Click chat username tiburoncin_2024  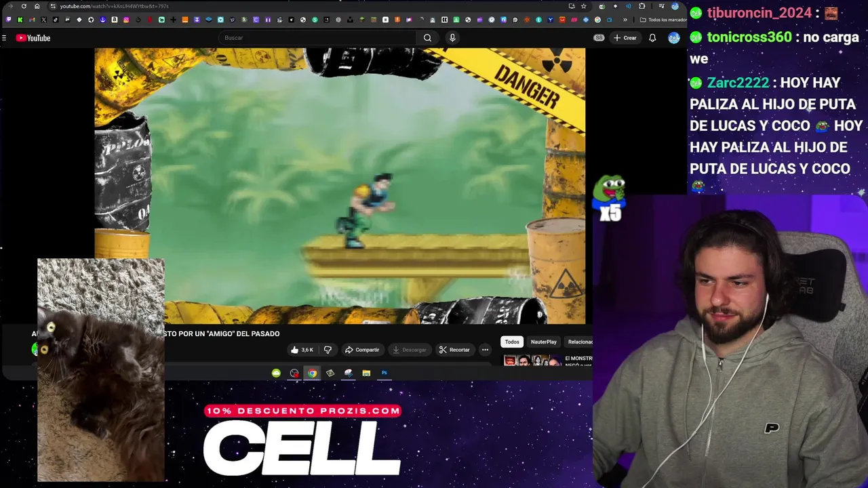click(759, 13)
